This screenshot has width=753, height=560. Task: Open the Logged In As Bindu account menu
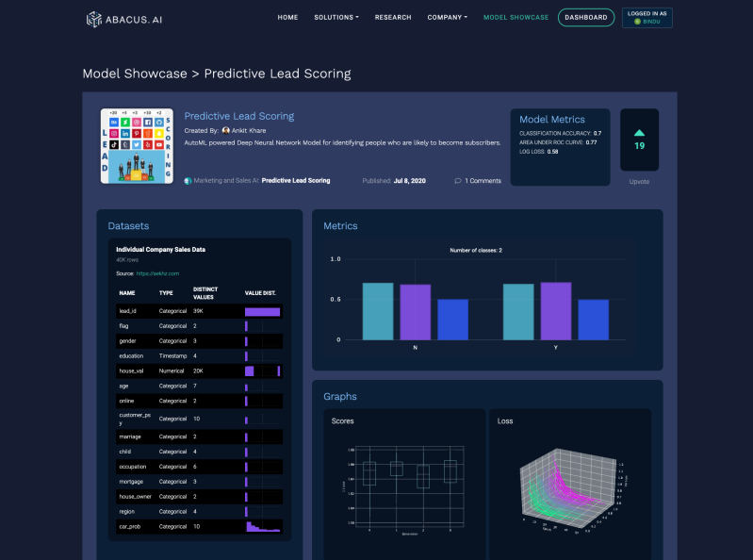point(647,18)
